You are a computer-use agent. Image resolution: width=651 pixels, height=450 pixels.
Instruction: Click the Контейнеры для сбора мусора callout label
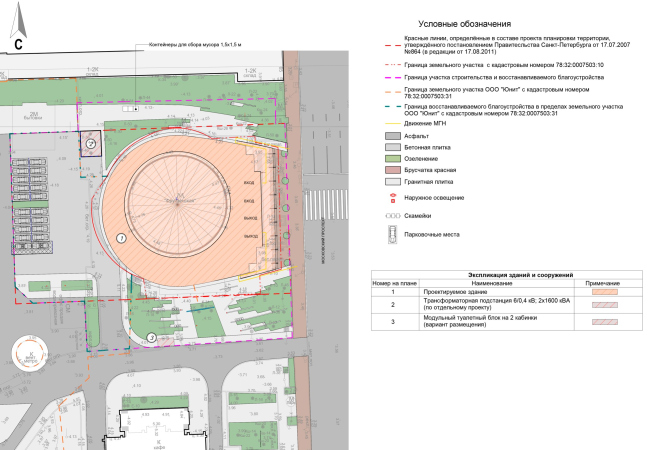195,46
